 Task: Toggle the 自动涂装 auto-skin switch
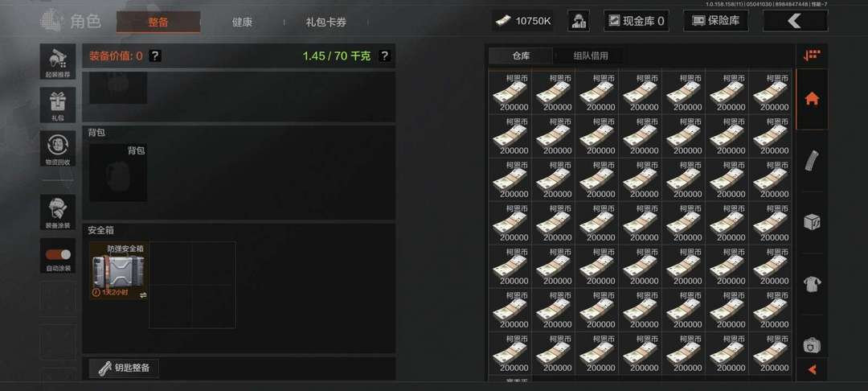58,254
